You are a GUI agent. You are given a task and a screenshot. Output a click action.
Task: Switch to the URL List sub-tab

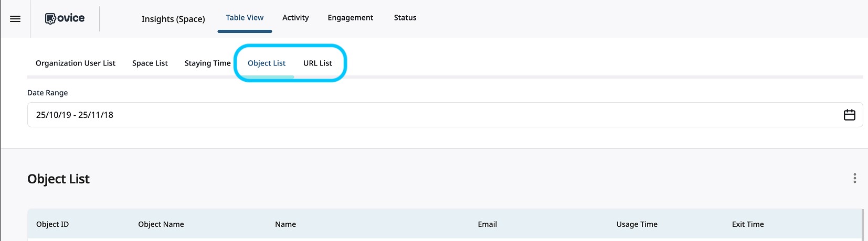[317, 63]
